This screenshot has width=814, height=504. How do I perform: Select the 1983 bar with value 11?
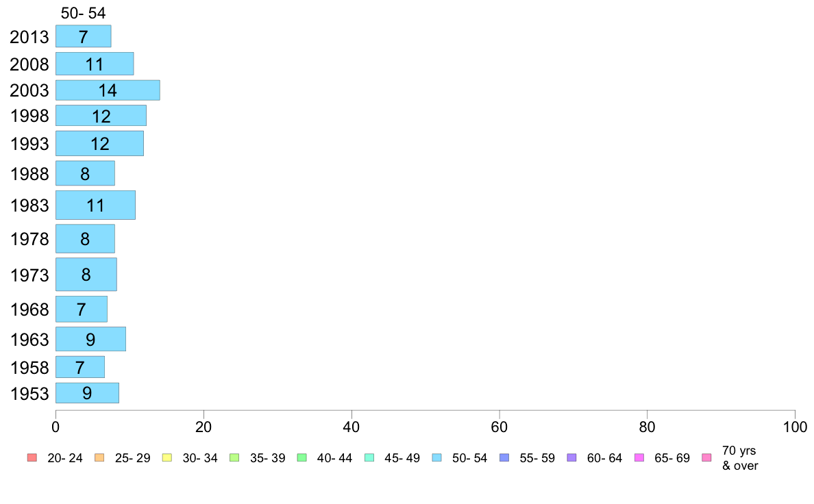pyautogui.click(x=95, y=205)
